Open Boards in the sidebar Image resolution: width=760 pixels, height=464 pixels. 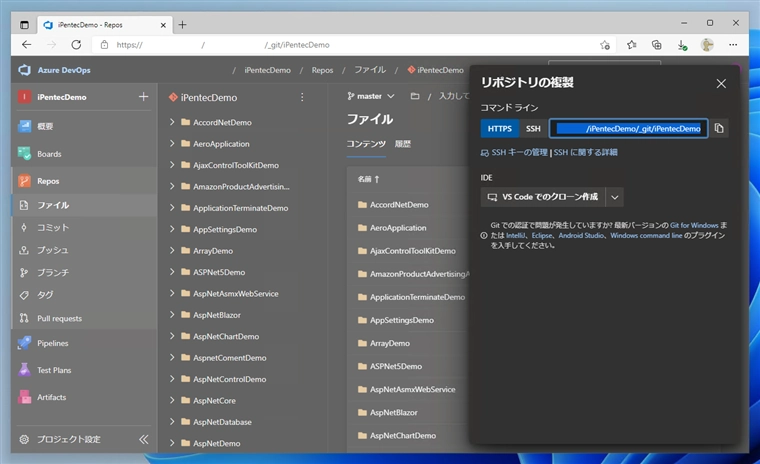click(x=49, y=154)
